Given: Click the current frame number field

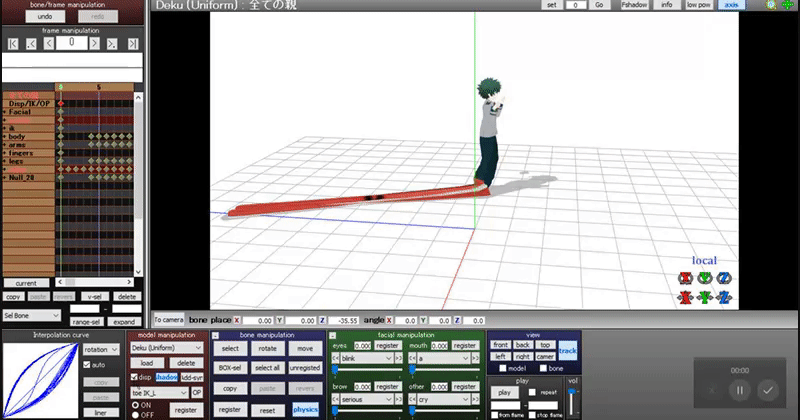Looking at the screenshot, I should tap(71, 43).
